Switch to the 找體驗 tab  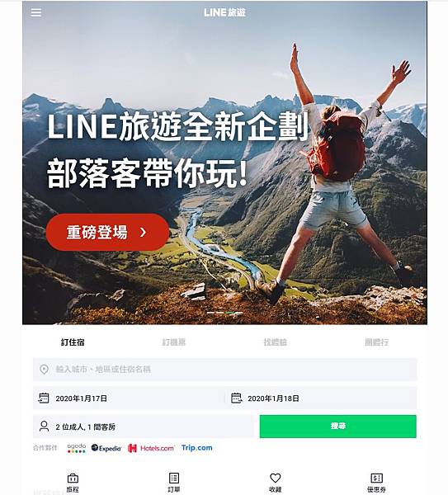coord(275,342)
